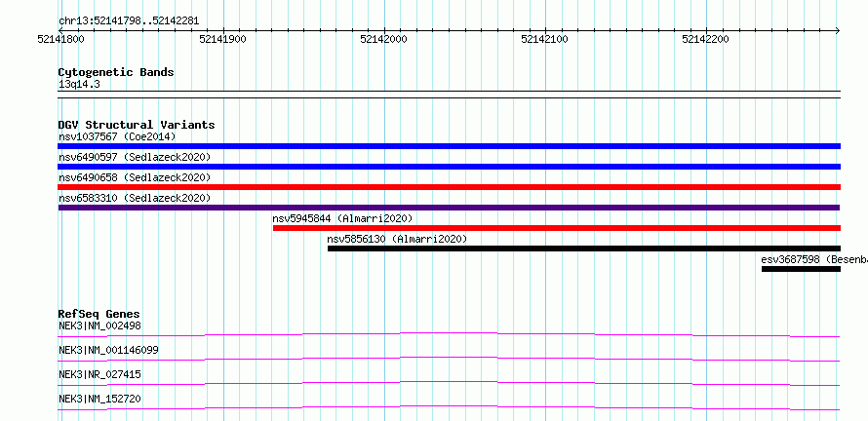This screenshot has width=868, height=421.
Task: Open the nsv6583310 (Sedlazeck2020) variant label
Action: coord(135,198)
